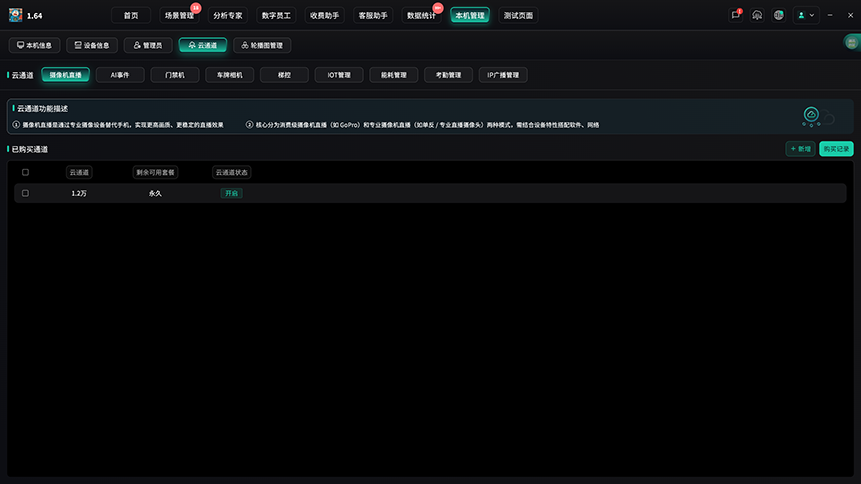861x484 pixels.
Task: Select the AI事件 sub-tab
Action: (120, 75)
